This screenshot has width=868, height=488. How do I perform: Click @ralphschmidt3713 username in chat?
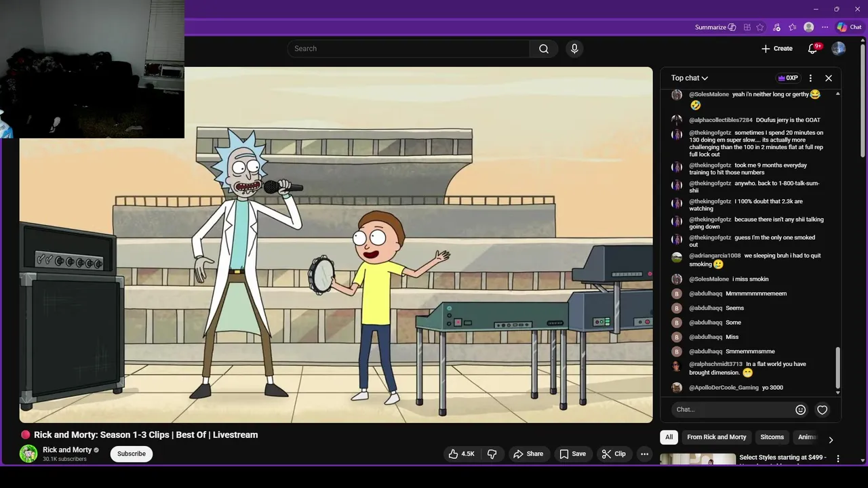[715, 364]
